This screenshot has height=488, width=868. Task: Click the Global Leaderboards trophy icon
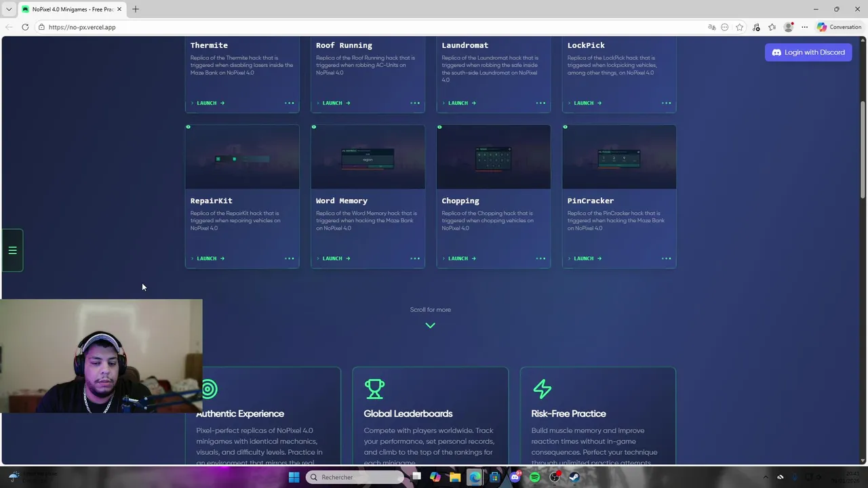click(374, 389)
